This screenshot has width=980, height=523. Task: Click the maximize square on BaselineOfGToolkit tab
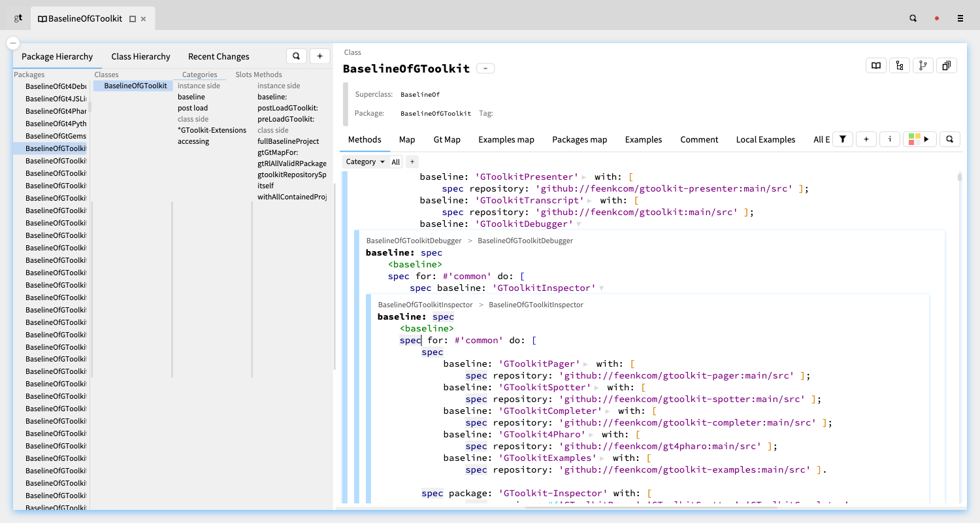[133, 19]
